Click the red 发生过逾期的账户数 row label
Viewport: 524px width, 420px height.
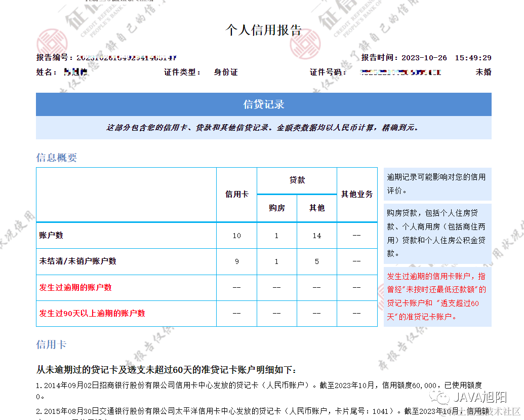click(x=75, y=288)
